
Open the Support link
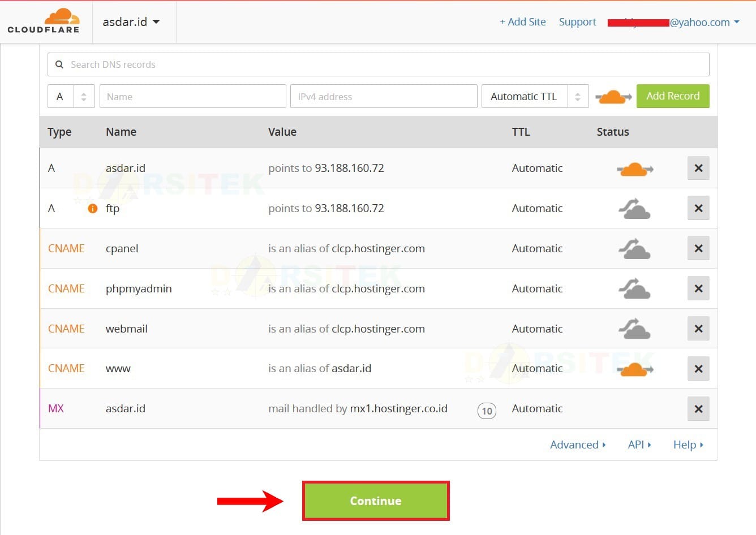pyautogui.click(x=577, y=22)
